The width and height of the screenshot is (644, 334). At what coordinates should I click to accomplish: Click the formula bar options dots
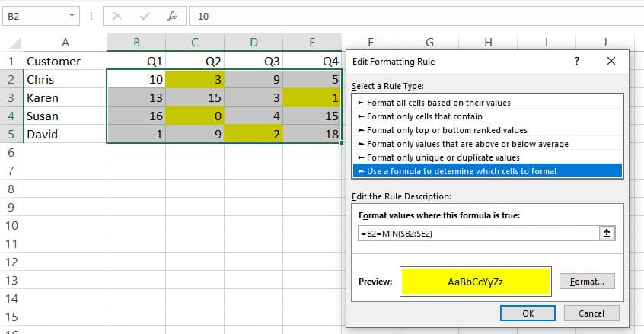[92, 15]
